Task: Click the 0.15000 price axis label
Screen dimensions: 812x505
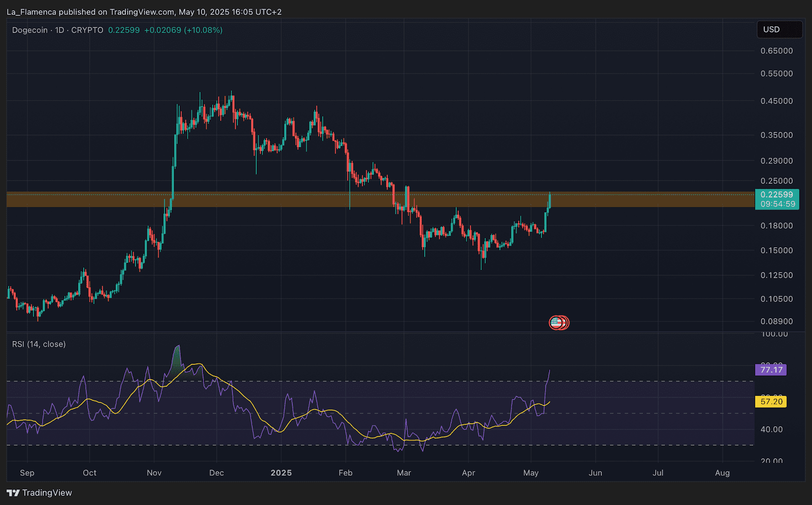Action: (776, 251)
